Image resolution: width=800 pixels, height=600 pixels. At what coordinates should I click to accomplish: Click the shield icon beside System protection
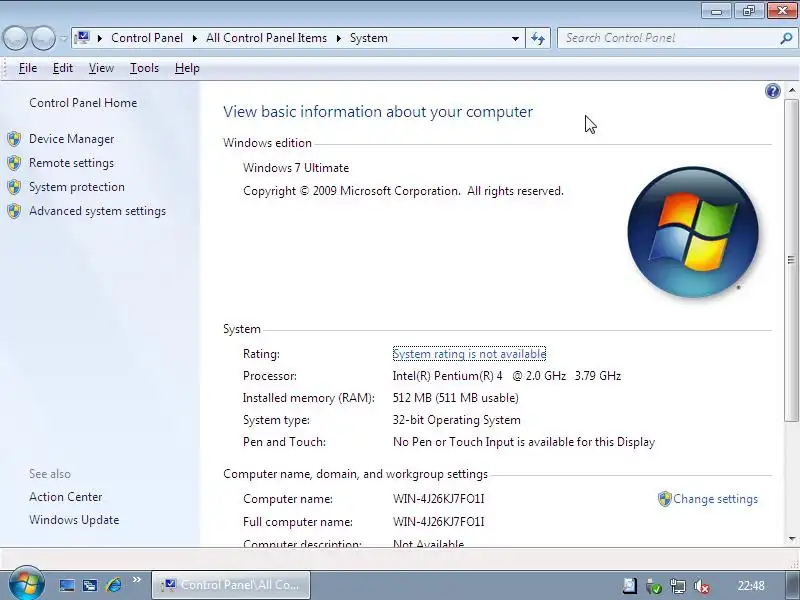point(14,187)
